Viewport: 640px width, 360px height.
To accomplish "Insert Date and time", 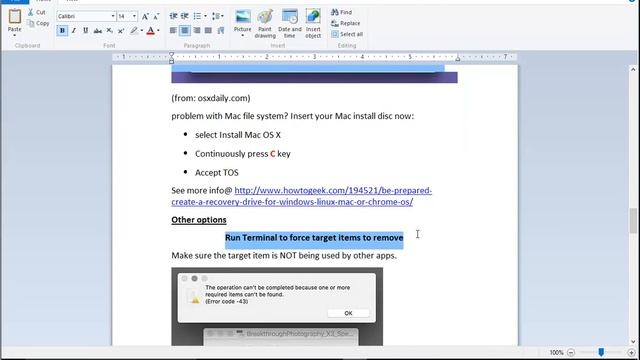I will [x=290, y=24].
